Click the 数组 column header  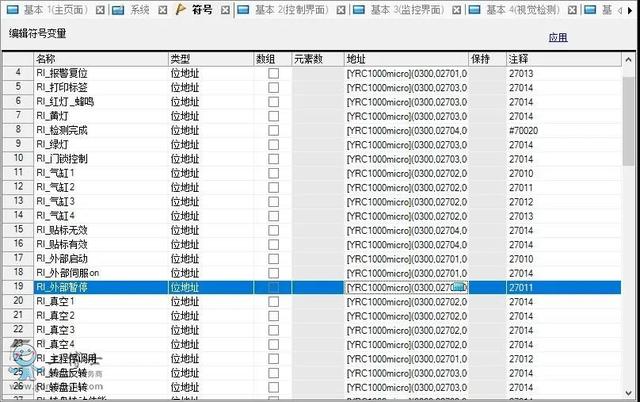click(x=272, y=59)
